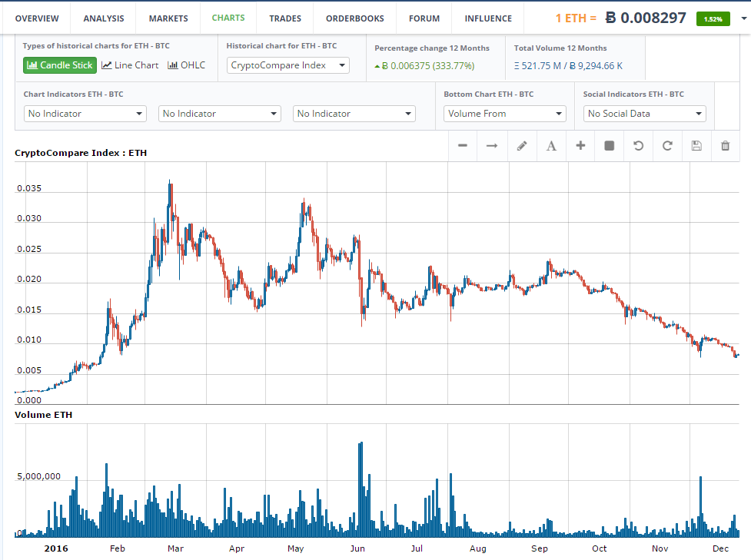Switch to Candle Stick chart type

(59, 65)
